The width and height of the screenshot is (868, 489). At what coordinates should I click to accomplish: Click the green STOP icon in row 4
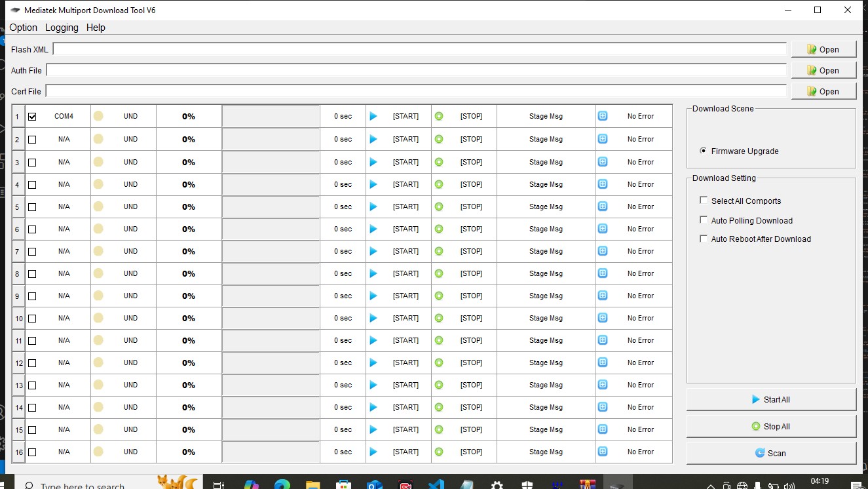coord(439,184)
